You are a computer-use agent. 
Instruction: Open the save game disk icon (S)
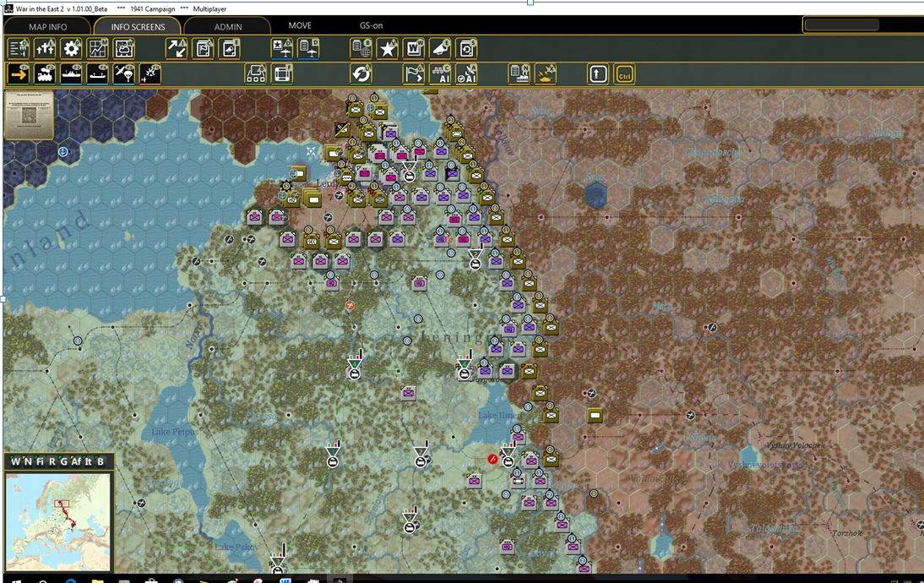(467, 48)
